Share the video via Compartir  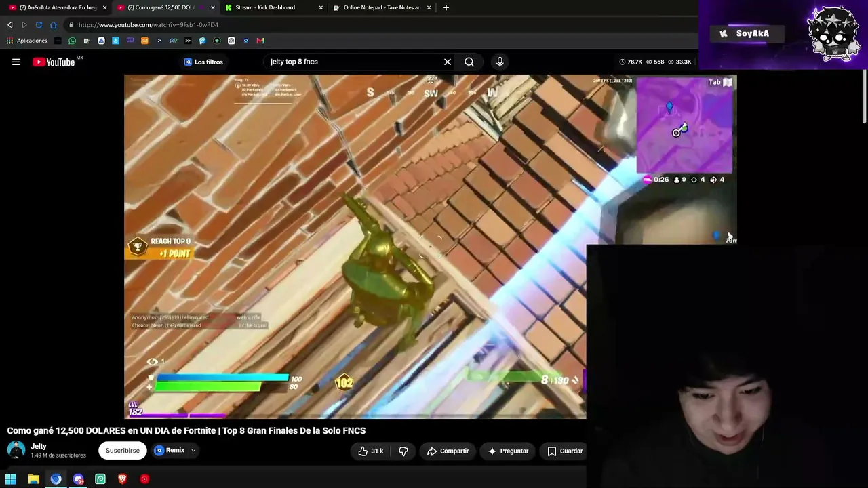[448, 451]
